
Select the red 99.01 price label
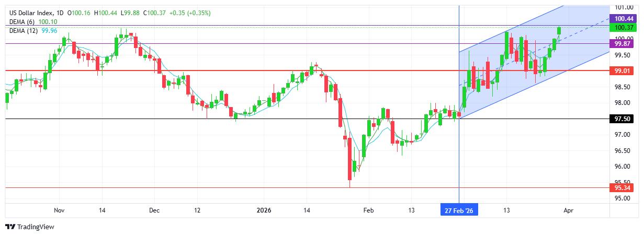pos(625,70)
